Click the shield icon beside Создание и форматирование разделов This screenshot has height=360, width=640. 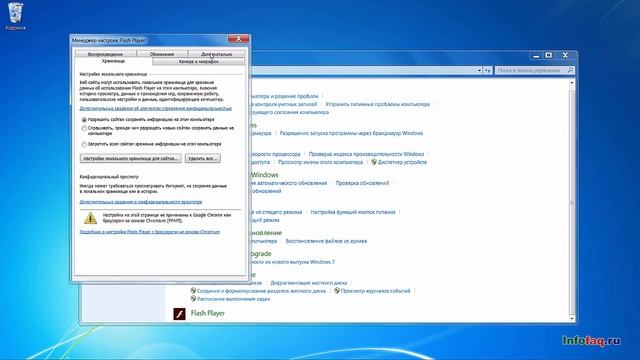(x=193, y=291)
